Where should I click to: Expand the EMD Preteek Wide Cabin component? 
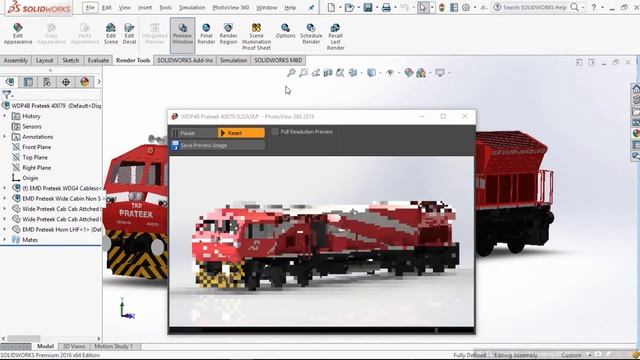[x=4, y=198]
